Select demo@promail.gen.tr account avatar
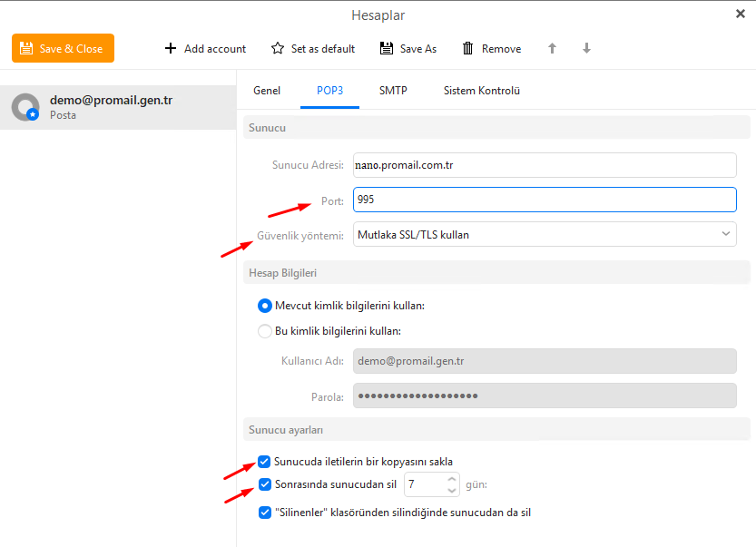 25,107
